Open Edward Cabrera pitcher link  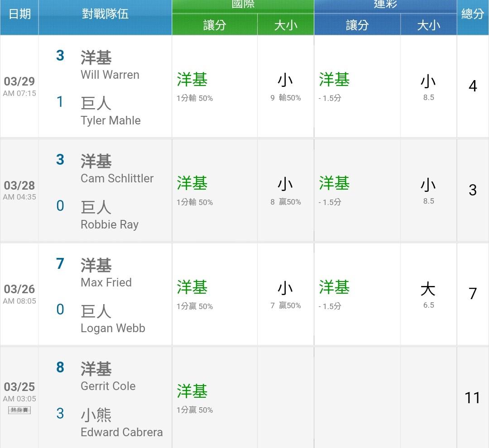121,432
